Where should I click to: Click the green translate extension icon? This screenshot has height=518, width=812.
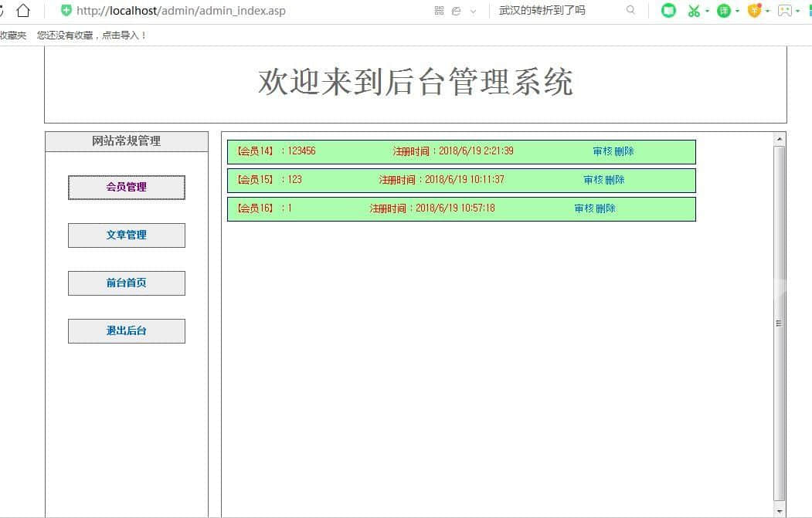click(x=723, y=11)
